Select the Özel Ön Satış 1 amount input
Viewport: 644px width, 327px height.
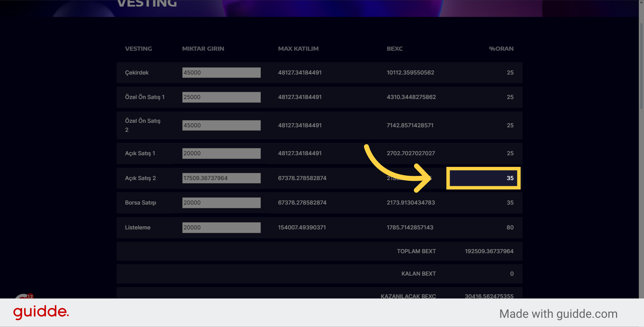click(x=221, y=97)
